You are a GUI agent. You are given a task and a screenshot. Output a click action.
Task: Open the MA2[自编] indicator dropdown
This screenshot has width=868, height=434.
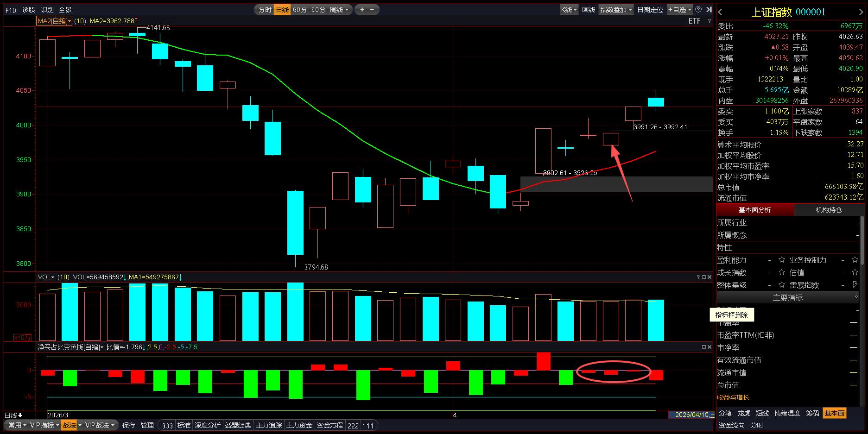(x=54, y=21)
